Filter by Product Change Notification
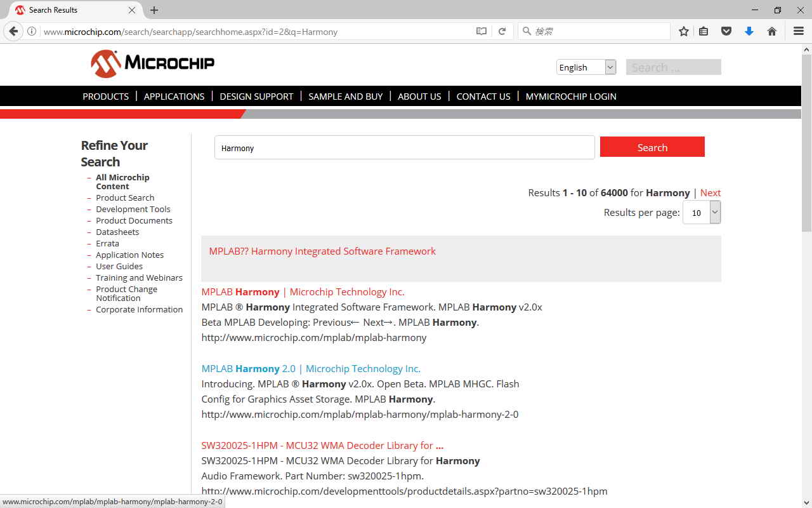 pos(126,293)
